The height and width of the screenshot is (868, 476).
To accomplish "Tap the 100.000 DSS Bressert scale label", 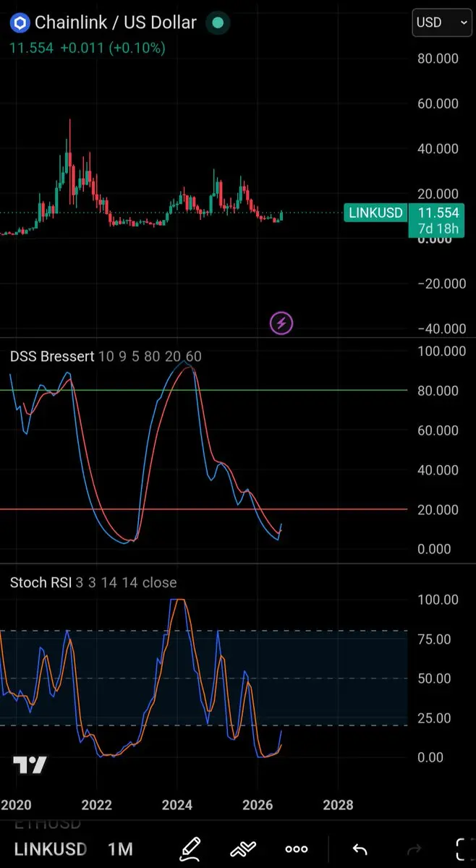I will 441,351.
